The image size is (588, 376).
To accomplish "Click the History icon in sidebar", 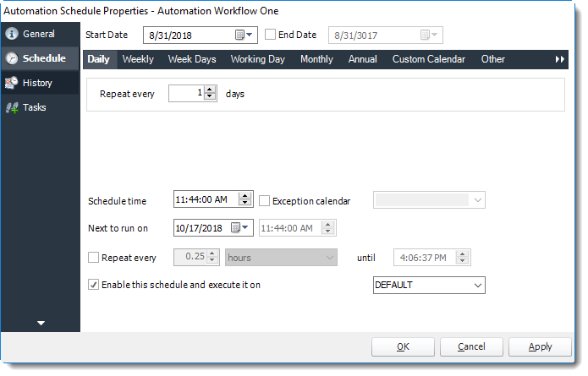I will pyautogui.click(x=12, y=83).
